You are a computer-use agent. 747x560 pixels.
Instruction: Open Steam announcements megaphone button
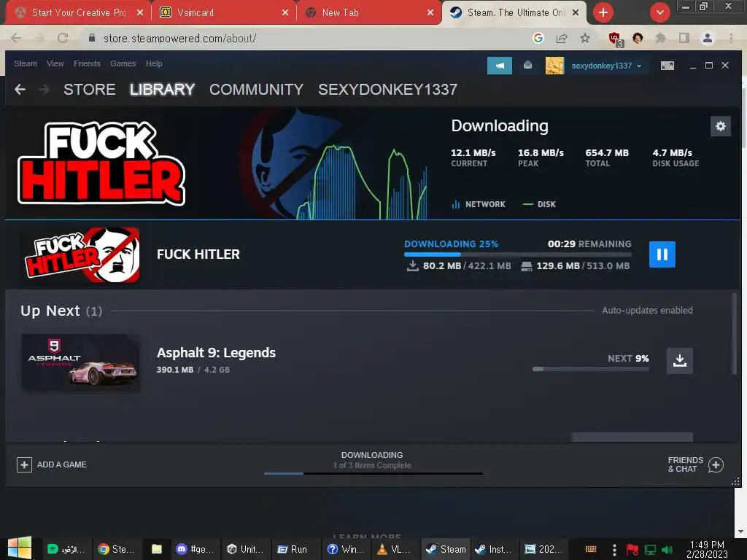pos(499,66)
